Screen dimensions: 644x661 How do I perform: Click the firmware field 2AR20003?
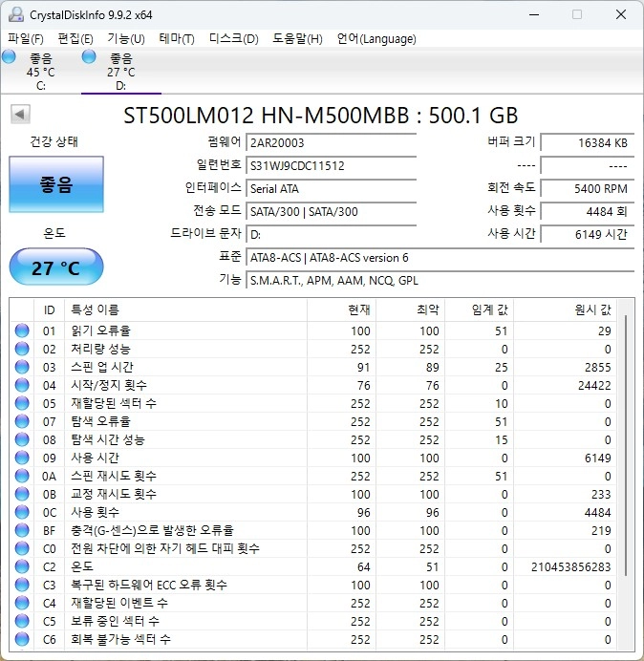coord(331,142)
